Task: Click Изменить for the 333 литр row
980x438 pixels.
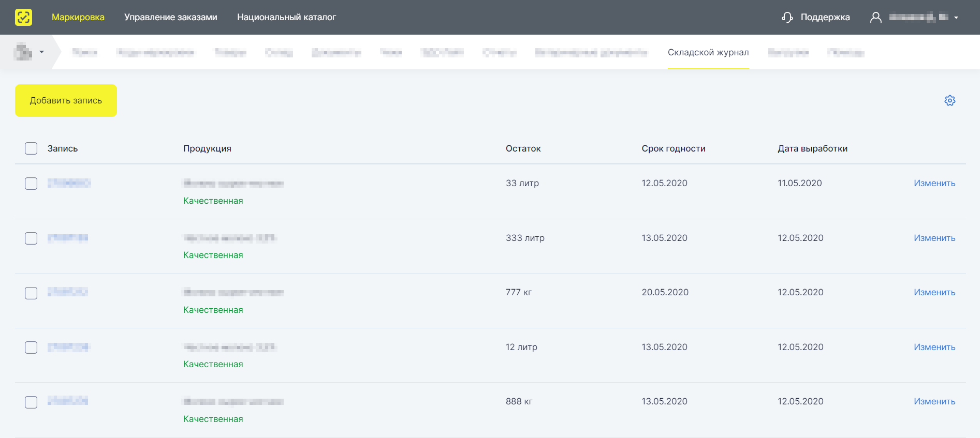Action: tap(934, 238)
